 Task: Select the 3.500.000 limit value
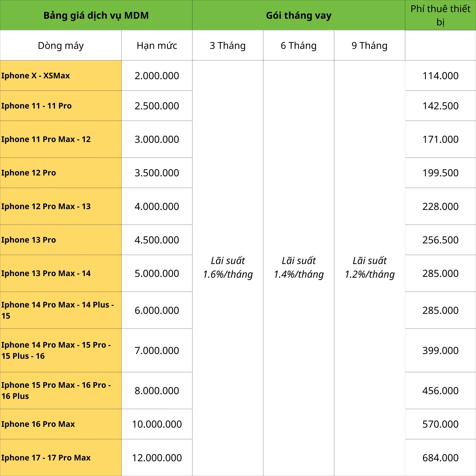click(x=157, y=173)
